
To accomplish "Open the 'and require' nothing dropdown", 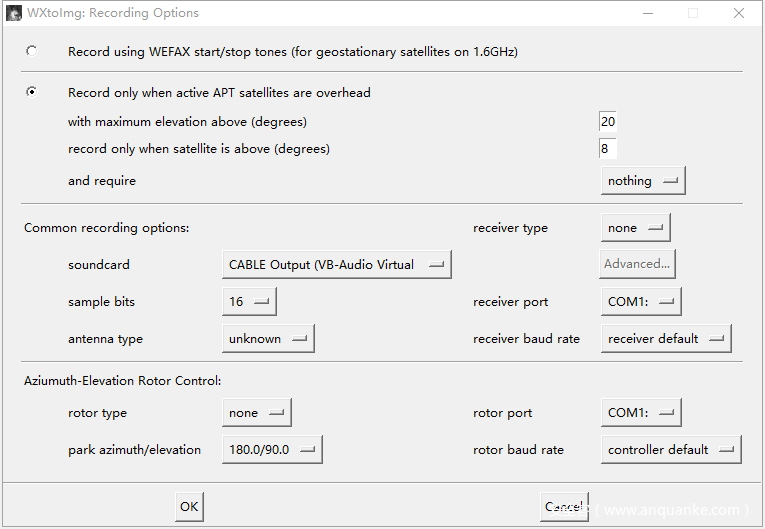I will (643, 181).
